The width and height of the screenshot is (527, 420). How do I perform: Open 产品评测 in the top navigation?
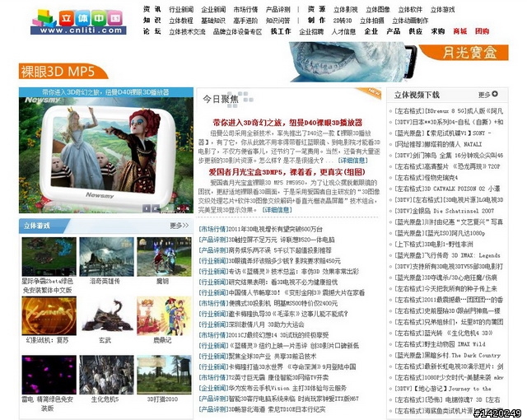coord(278,9)
